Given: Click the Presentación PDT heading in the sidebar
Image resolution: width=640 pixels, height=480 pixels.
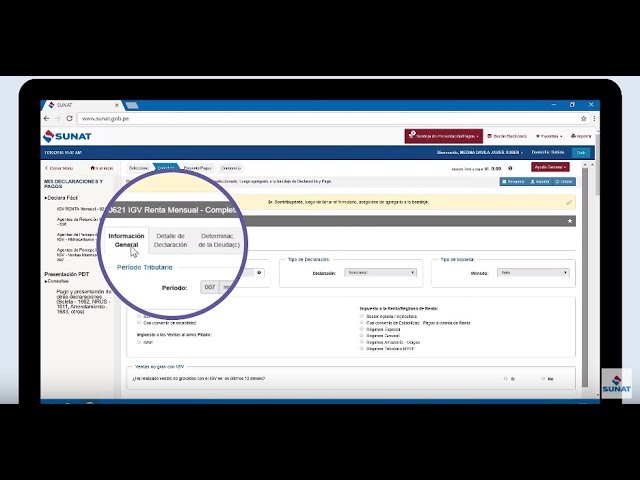Looking at the screenshot, I should click(x=67, y=274).
